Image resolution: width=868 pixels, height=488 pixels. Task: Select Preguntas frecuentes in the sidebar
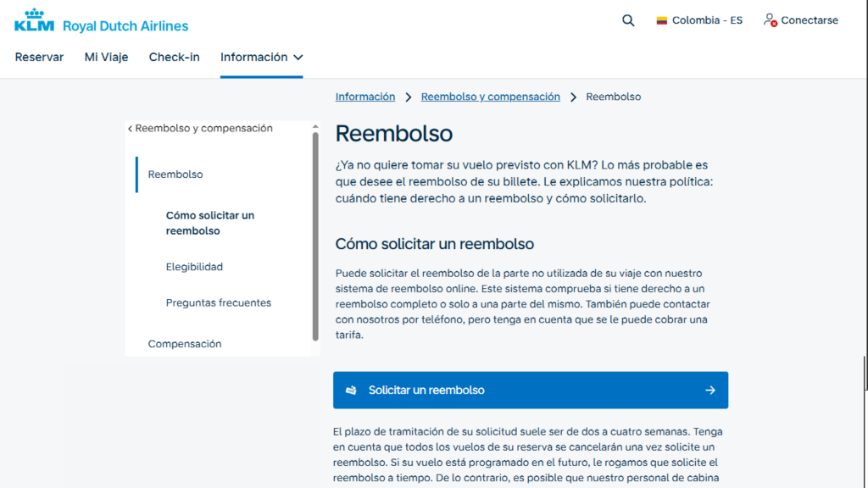[x=219, y=302]
